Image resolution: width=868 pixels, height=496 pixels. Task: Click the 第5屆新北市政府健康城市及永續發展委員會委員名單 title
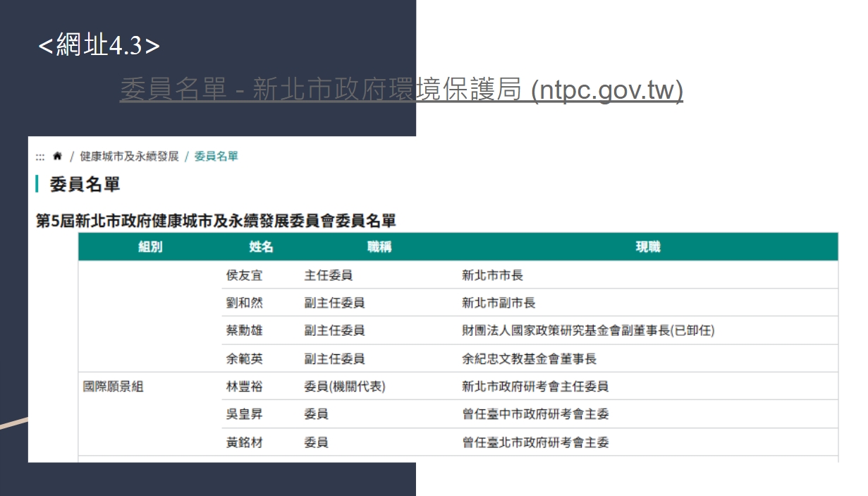pyautogui.click(x=216, y=221)
